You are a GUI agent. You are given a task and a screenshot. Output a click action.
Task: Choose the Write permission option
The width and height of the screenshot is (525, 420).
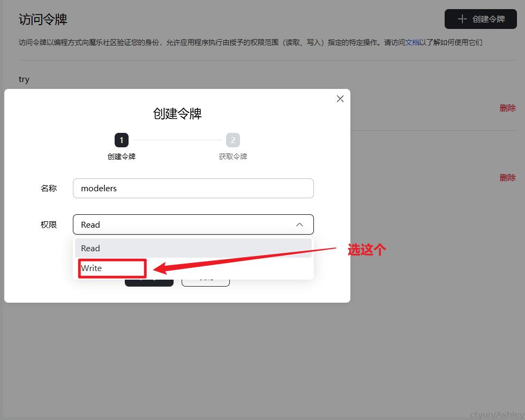[193, 268]
